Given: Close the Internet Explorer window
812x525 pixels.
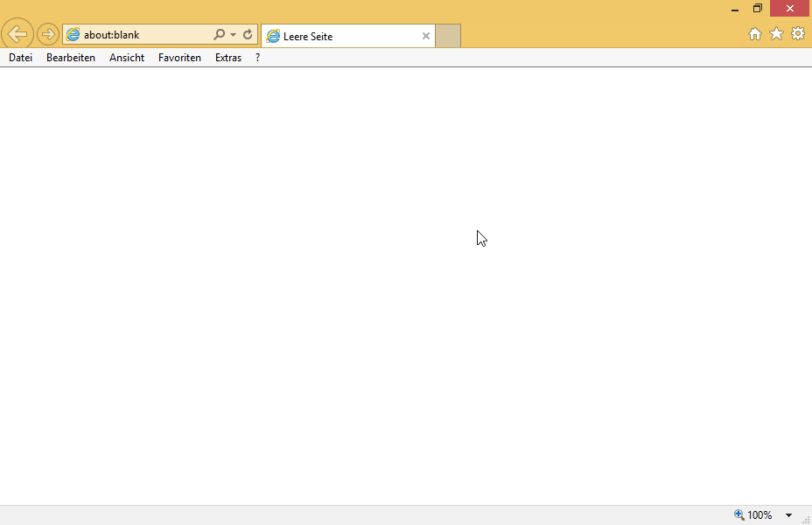Looking at the screenshot, I should pos(790,8).
